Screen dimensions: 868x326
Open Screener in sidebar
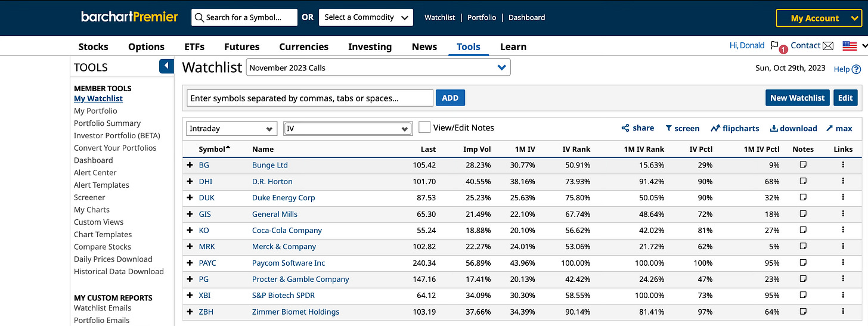[89, 197]
